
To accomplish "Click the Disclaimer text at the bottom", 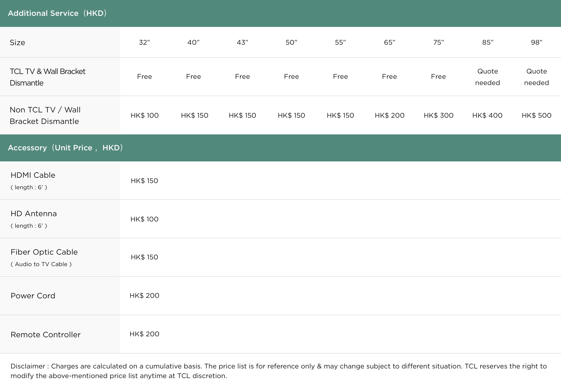I will point(279,371).
